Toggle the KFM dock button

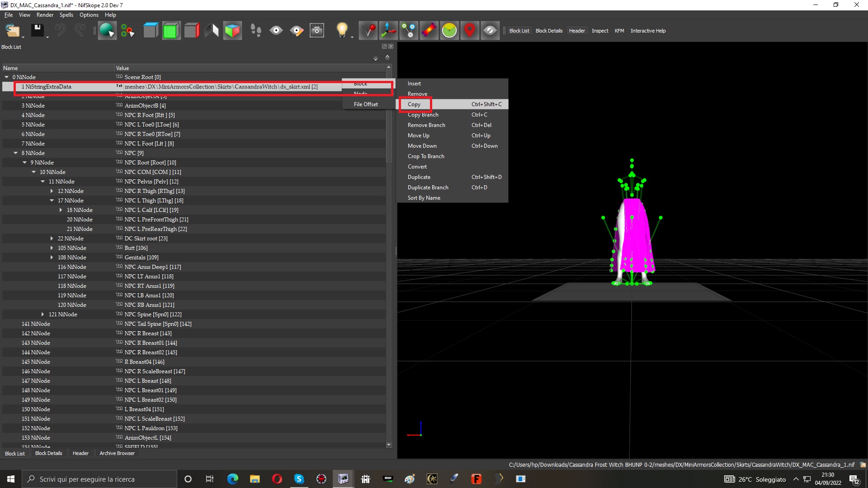tap(619, 31)
